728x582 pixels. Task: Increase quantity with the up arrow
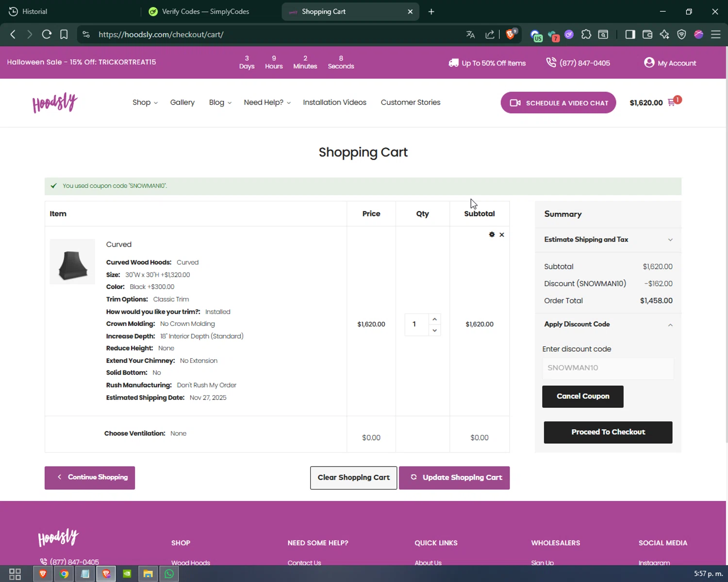tap(434, 319)
